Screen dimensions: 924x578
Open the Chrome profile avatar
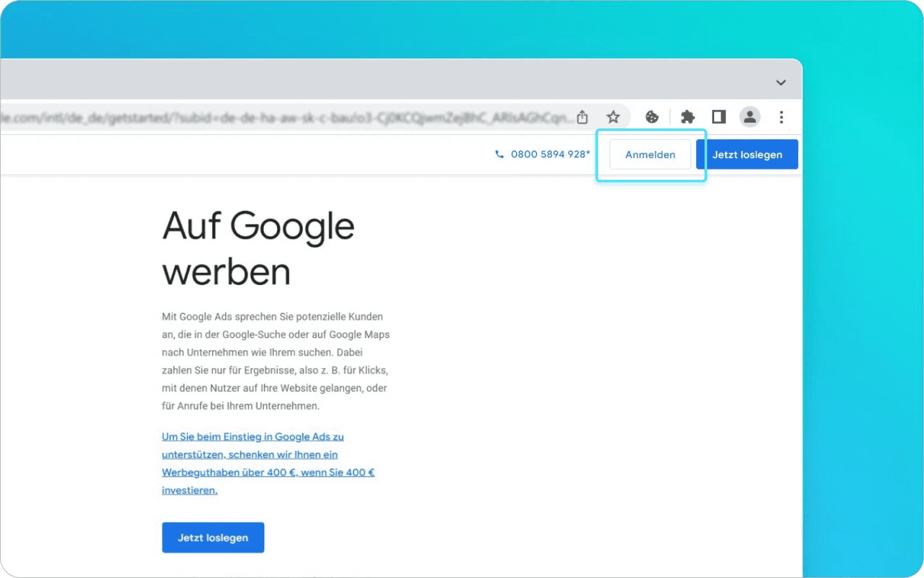749,117
